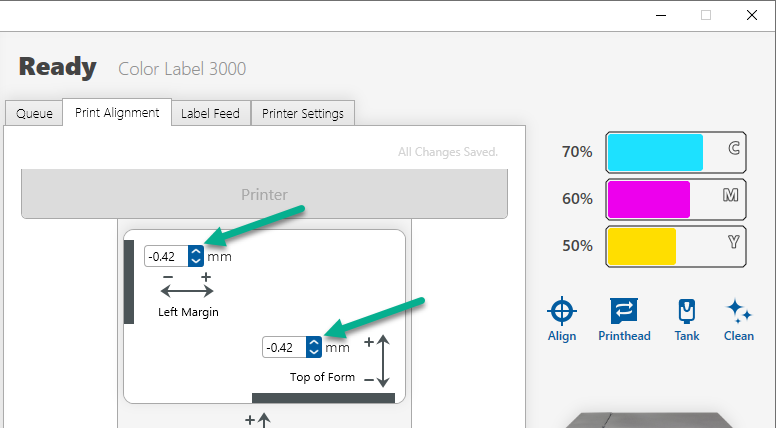Open the Label Feed tab

point(210,113)
